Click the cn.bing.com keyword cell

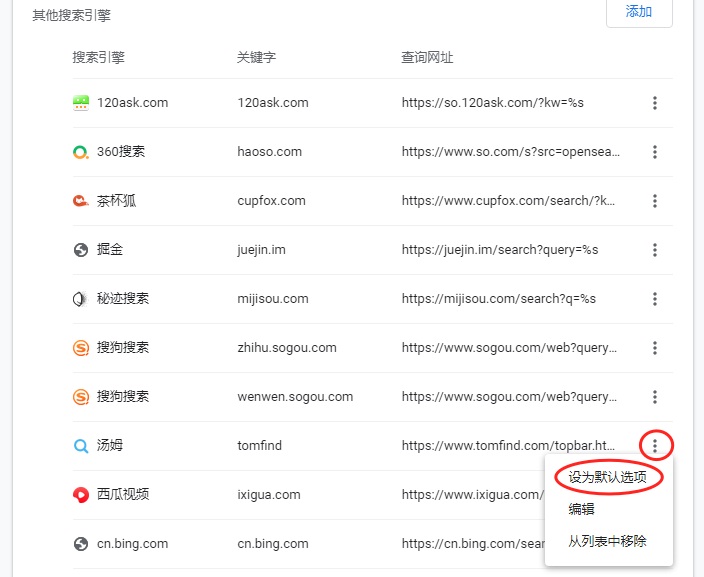[x=273, y=543]
